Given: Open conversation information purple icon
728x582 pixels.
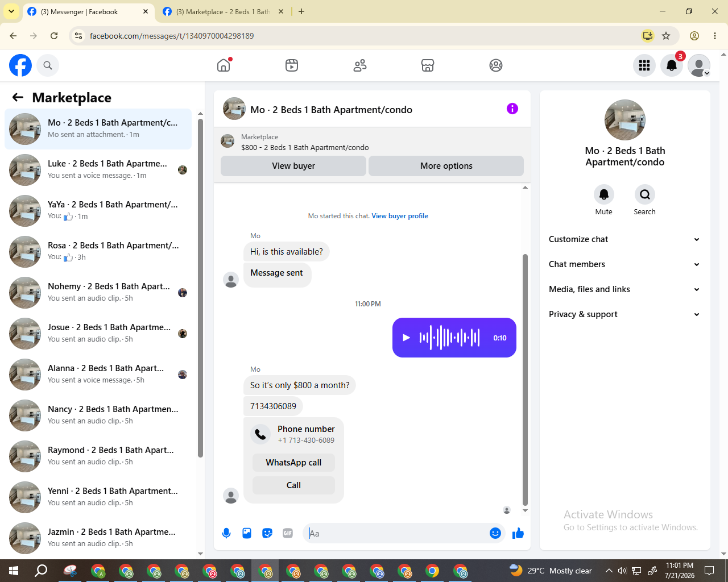Looking at the screenshot, I should [512, 109].
